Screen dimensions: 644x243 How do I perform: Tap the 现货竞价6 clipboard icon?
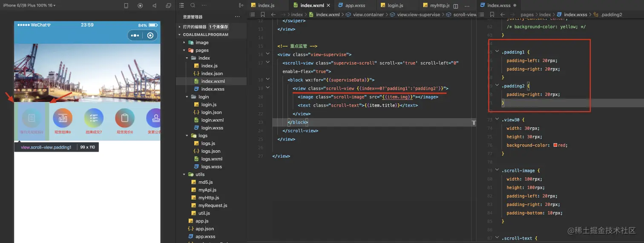125,118
